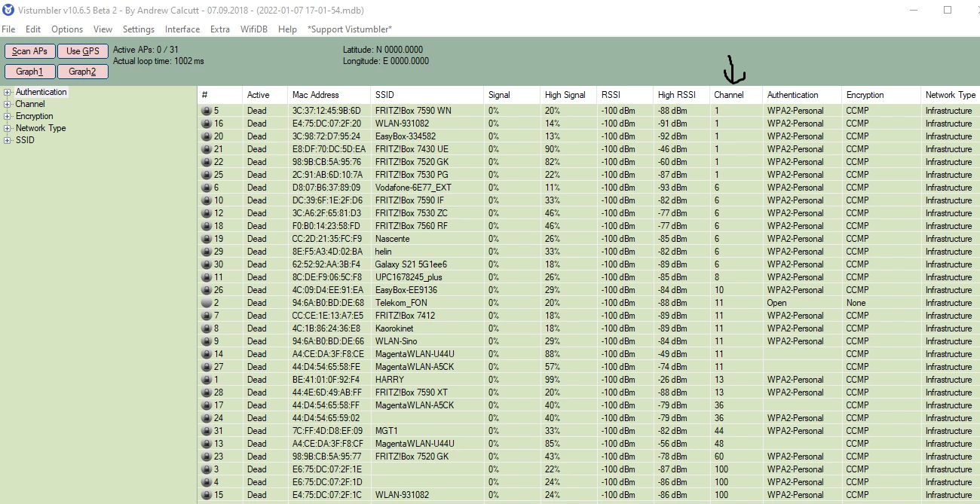Click the Vistumbler app icon in title bar
The image size is (980, 504).
tap(9, 10)
